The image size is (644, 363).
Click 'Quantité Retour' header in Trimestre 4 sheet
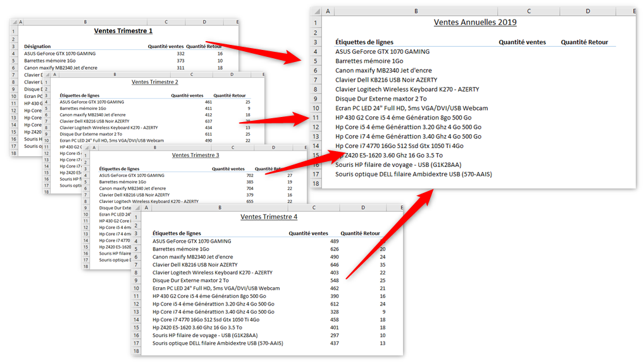360,233
